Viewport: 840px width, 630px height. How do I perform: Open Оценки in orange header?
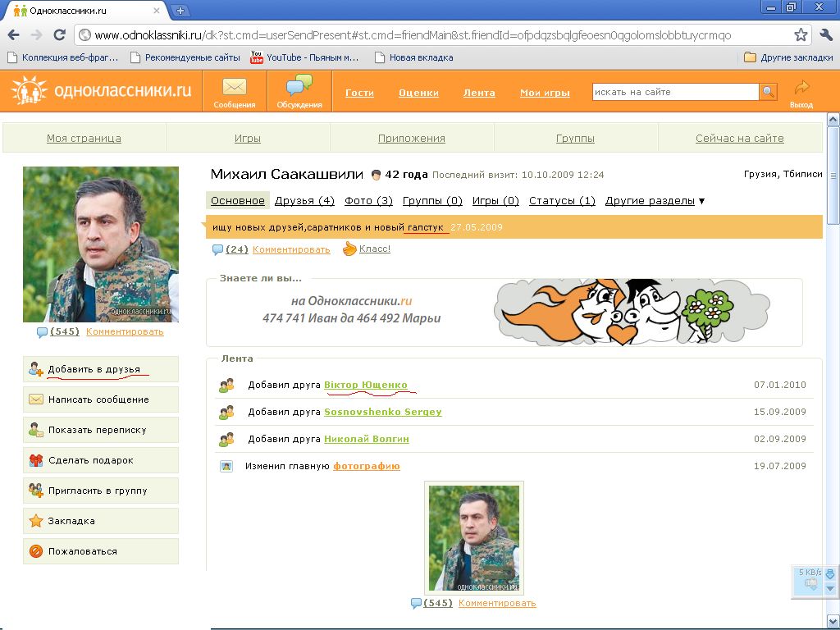pyautogui.click(x=418, y=93)
